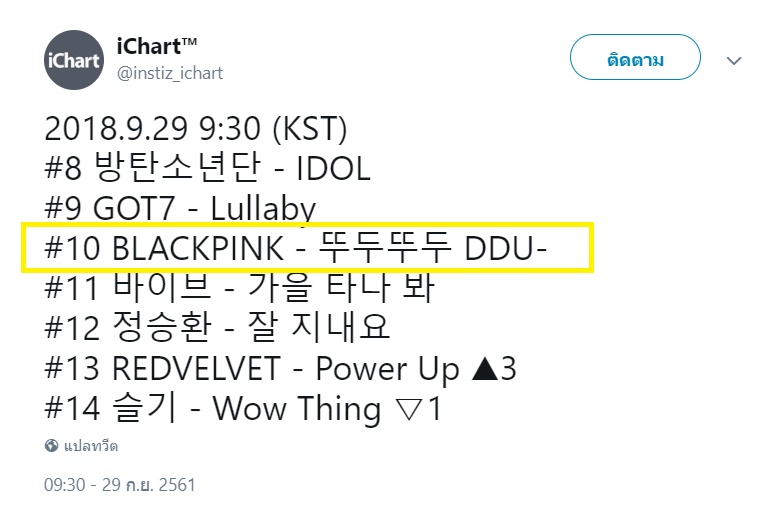The image size is (777, 509).
Task: Click the #8 방탄소년단 - IDOL entry
Action: [207, 167]
